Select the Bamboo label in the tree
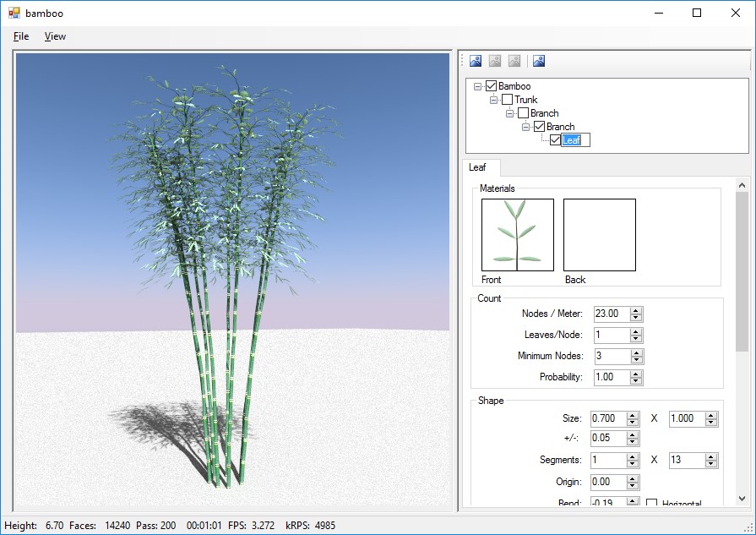Image resolution: width=756 pixels, height=535 pixels. (x=514, y=86)
